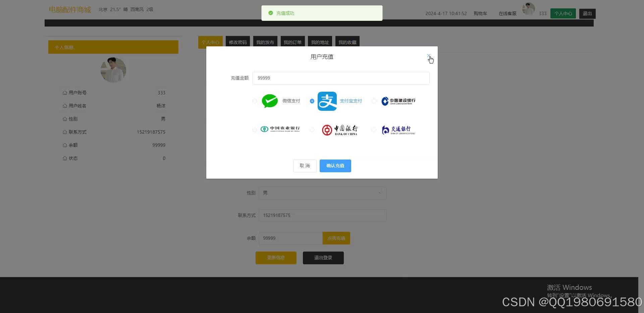
Task: Open the 我的订单 tab
Action: coord(292,42)
